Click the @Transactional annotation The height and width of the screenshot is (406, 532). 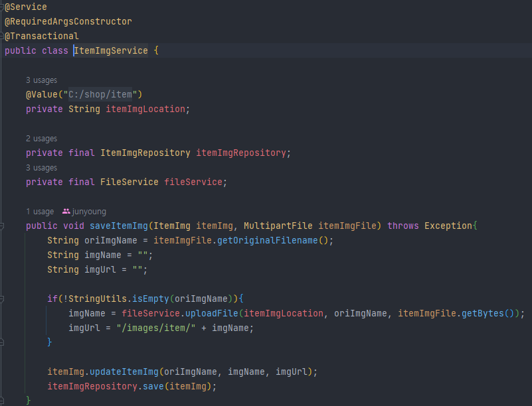click(41, 36)
